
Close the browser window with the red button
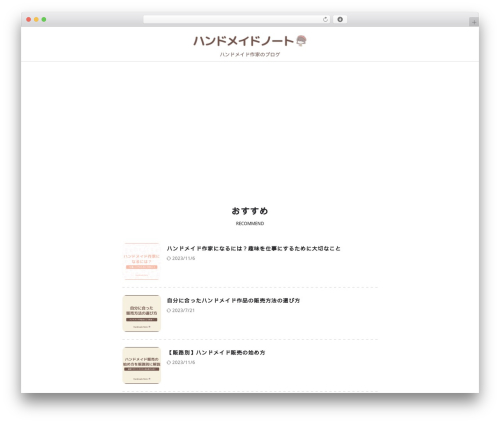(x=29, y=19)
